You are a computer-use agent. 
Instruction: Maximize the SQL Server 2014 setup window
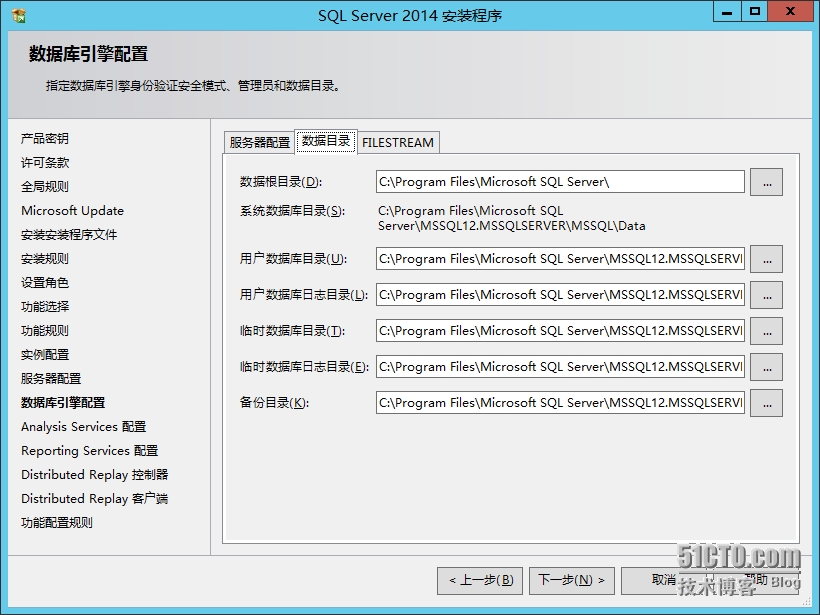point(755,12)
